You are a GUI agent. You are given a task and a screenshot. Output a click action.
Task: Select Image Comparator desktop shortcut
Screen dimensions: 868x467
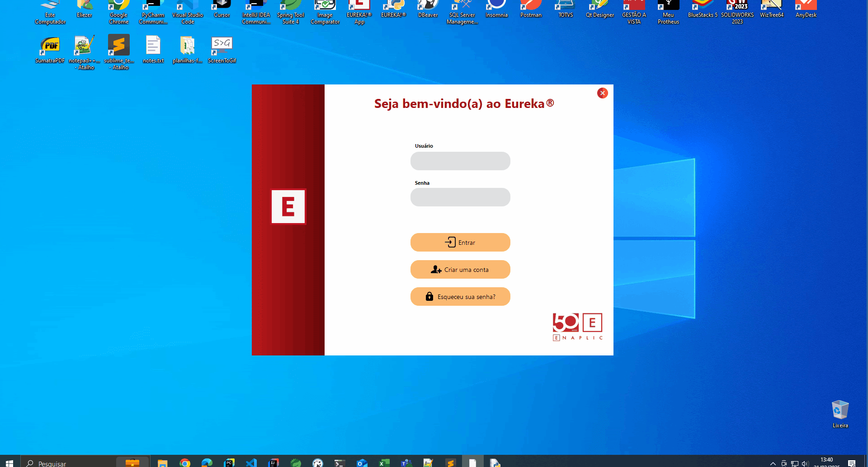point(325,13)
